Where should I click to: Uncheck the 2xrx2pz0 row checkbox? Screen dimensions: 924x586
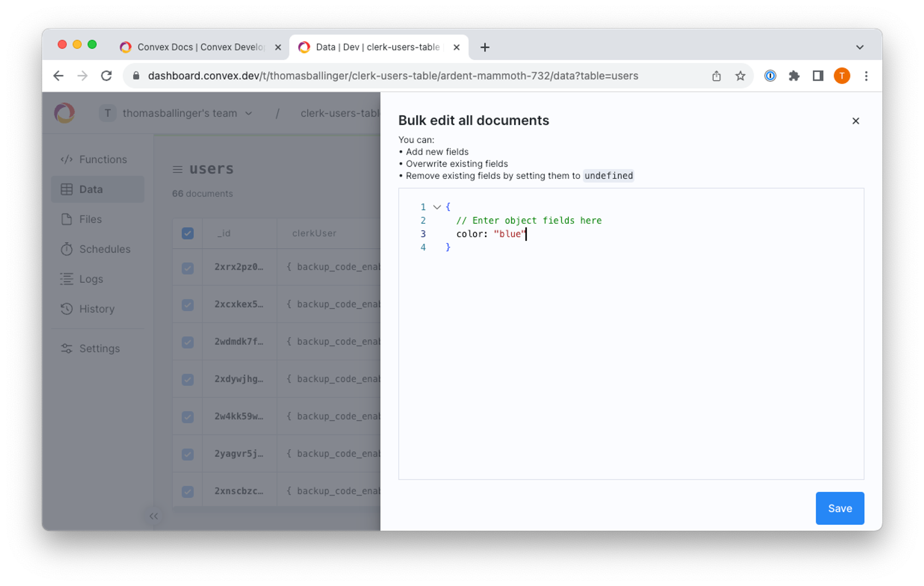coord(188,268)
